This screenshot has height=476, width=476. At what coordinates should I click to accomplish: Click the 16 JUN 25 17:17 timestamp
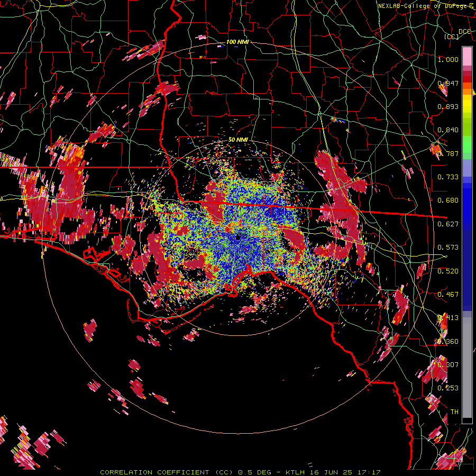346,472
